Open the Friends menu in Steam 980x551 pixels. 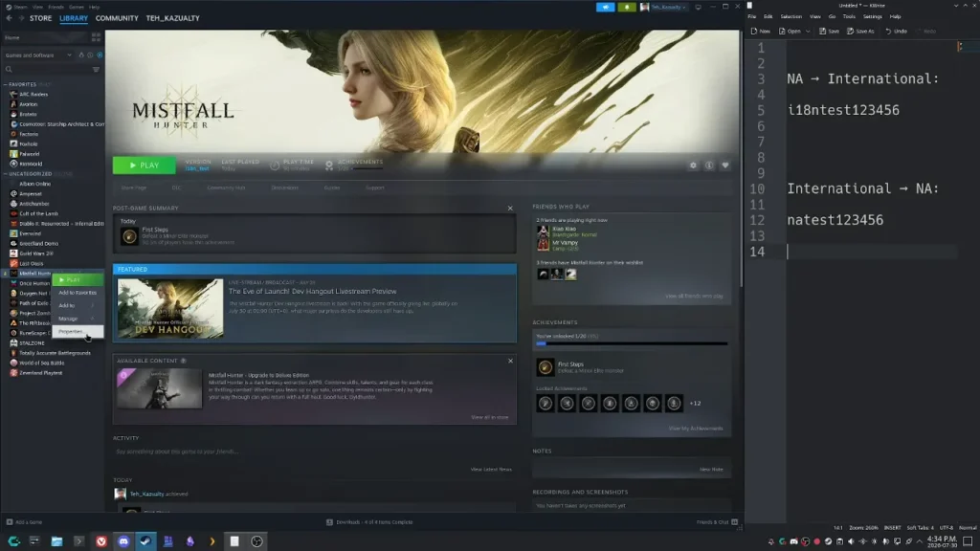[56, 7]
